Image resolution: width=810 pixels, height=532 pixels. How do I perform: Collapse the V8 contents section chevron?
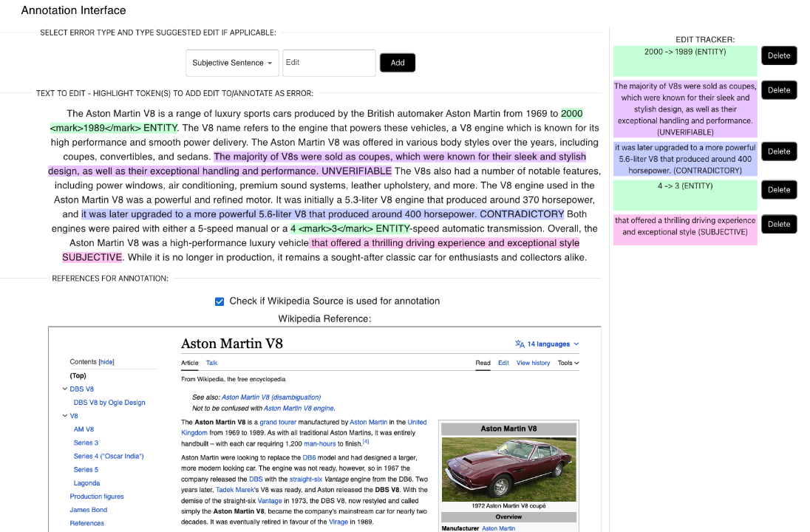(x=65, y=416)
